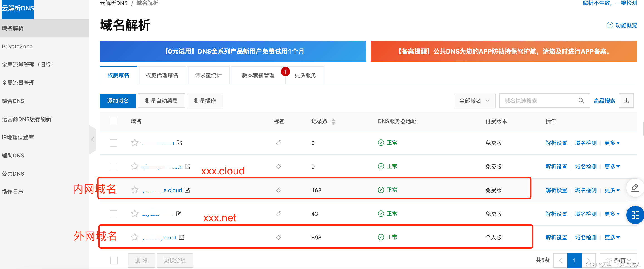Click the 个人版 paid version cell
This screenshot has height=269, width=644.
[x=494, y=237]
